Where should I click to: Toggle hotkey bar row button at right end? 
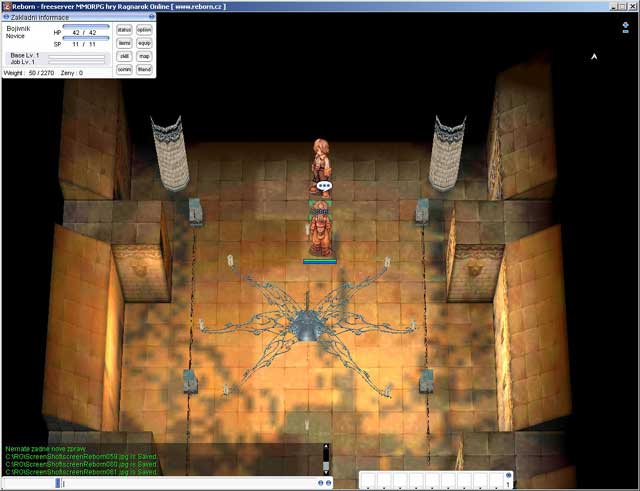[x=508, y=475]
